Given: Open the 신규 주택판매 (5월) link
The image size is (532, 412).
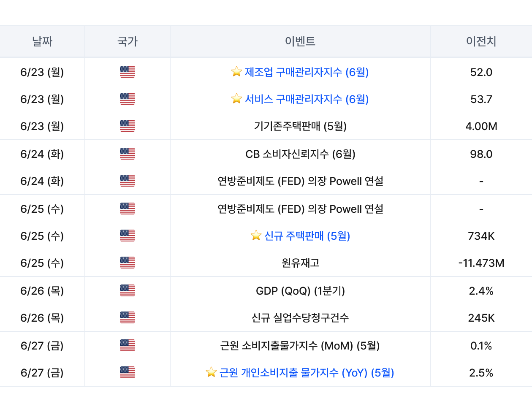Looking at the screenshot, I should click(307, 236).
